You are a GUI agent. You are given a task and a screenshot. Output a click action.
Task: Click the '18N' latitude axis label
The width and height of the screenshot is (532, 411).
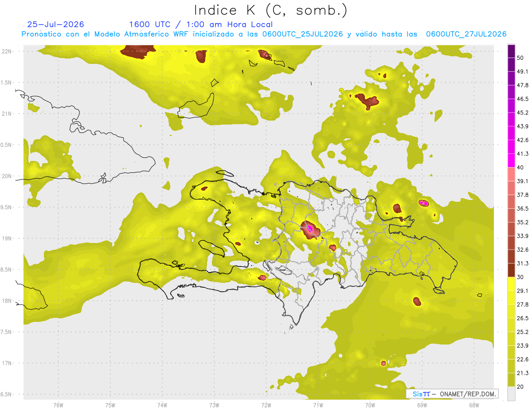7,301
